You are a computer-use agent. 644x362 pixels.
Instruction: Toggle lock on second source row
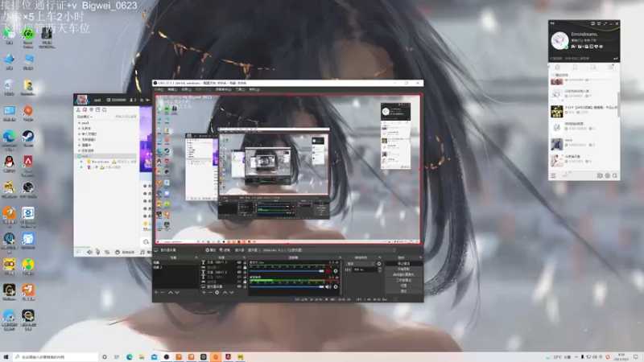click(x=245, y=267)
